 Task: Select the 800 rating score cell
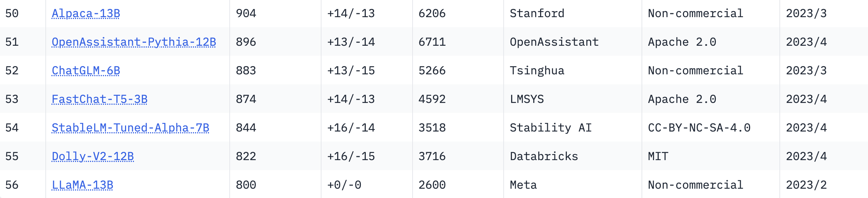(x=246, y=185)
